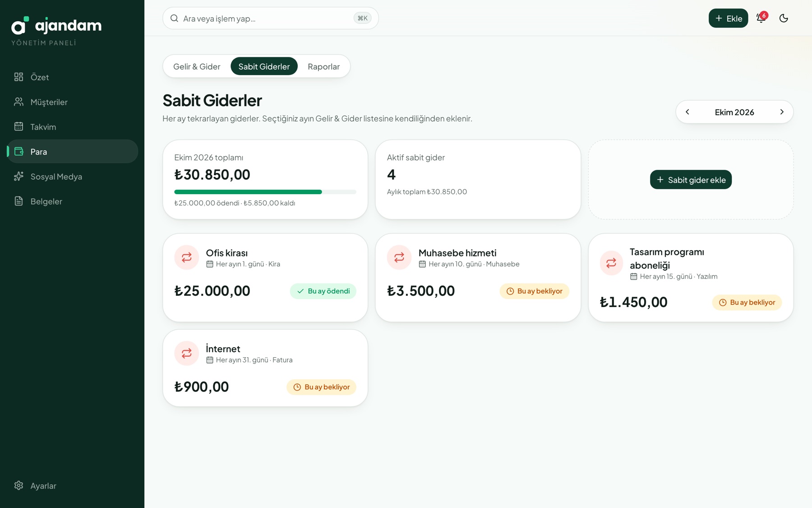Open the Ekim 2026 month label

(x=734, y=112)
